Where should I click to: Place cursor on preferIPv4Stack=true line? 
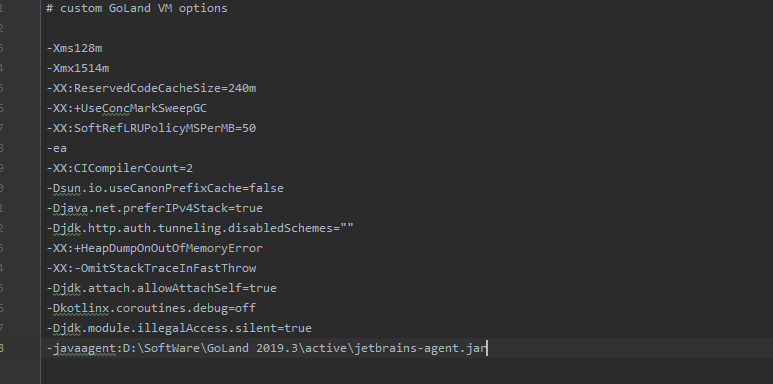click(155, 208)
